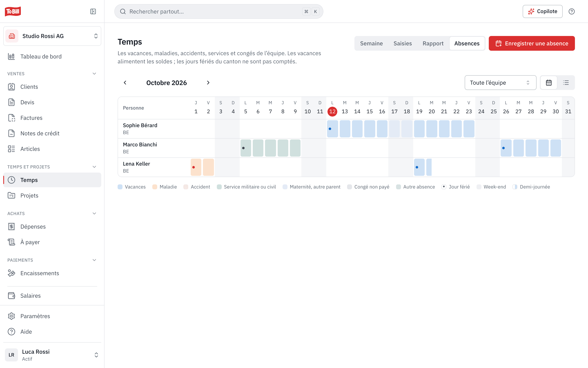
Task: Open Notes de crédit
Action: tap(52, 133)
